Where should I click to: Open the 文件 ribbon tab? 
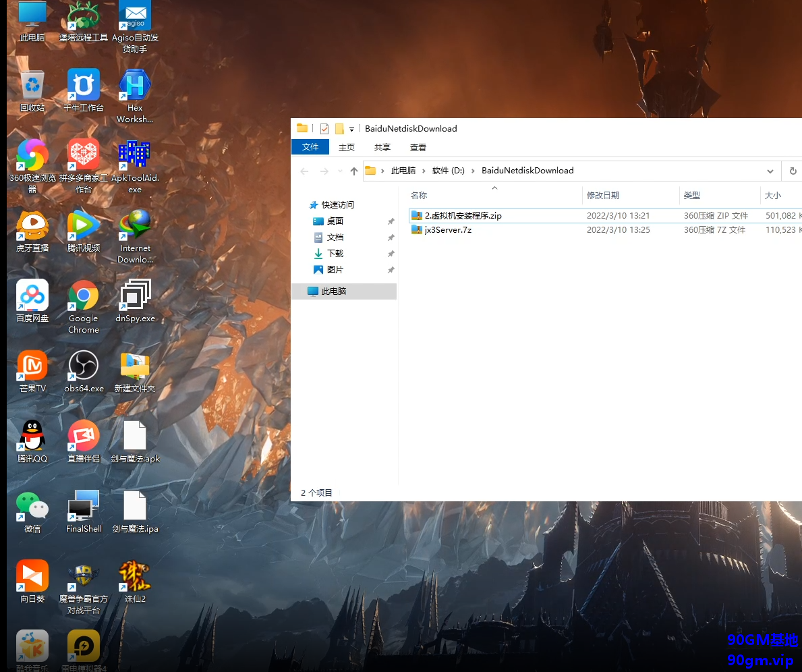click(x=310, y=147)
